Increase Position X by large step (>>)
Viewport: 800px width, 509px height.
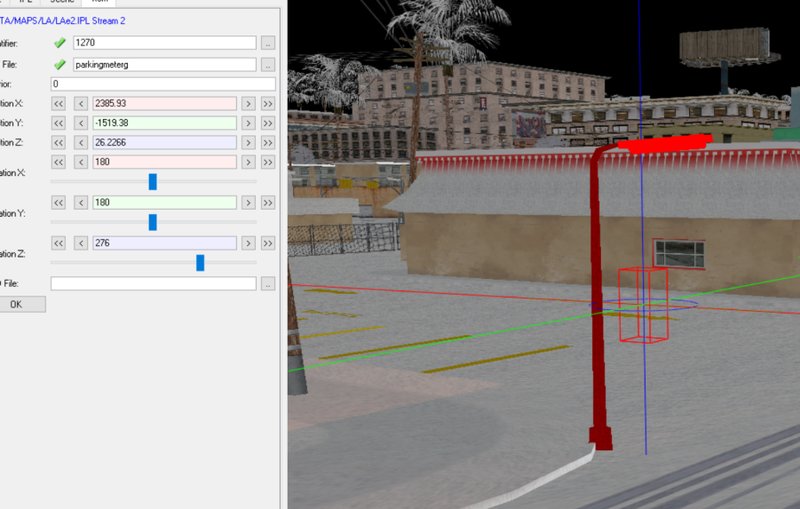coord(268,104)
